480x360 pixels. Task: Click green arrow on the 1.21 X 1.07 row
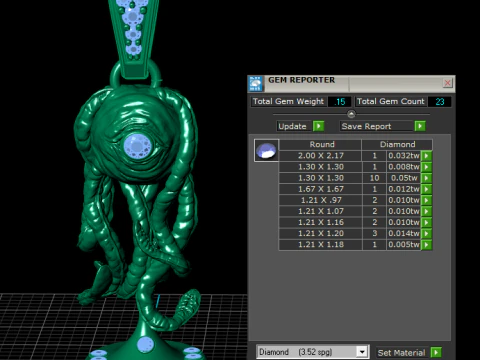[427, 211]
